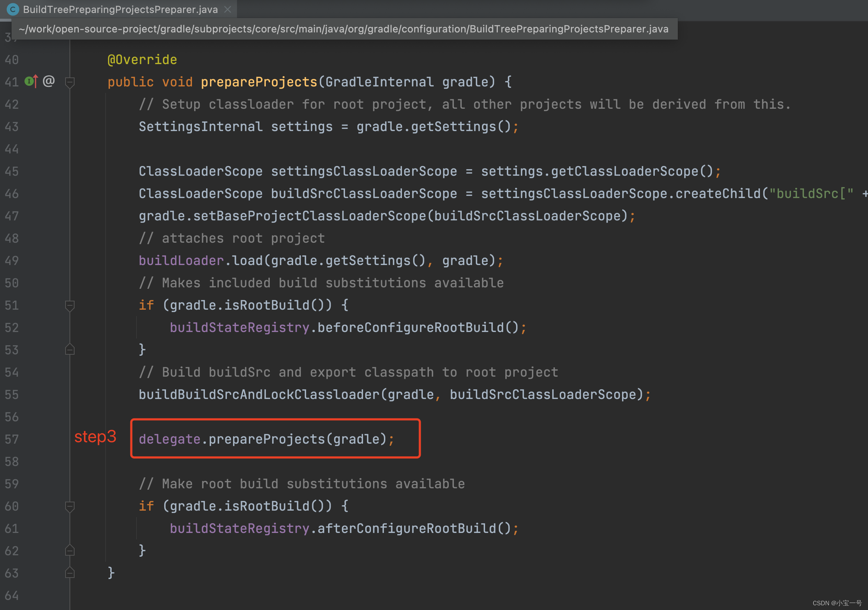
Task: Collapse the first isRootBuild if-block on line 51
Action: click(x=70, y=305)
